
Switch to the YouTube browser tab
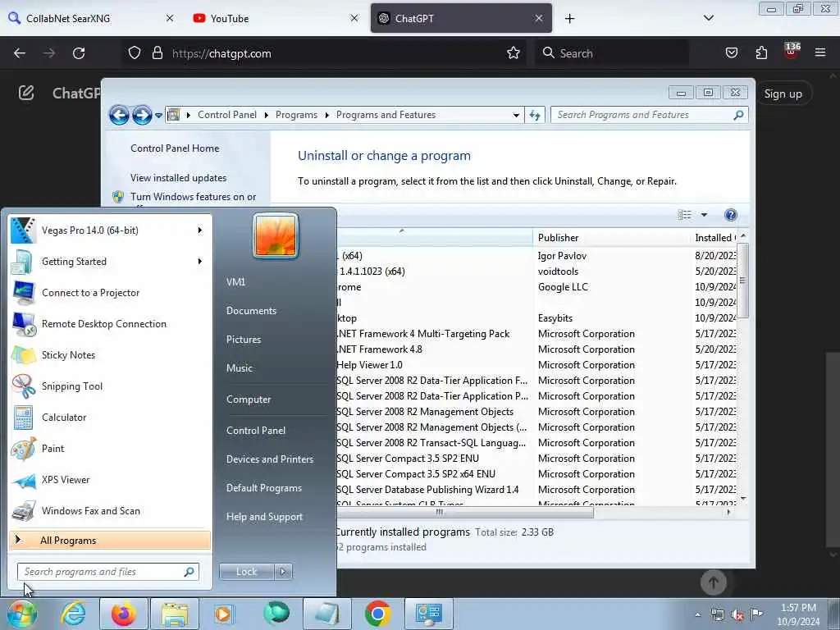(276, 18)
